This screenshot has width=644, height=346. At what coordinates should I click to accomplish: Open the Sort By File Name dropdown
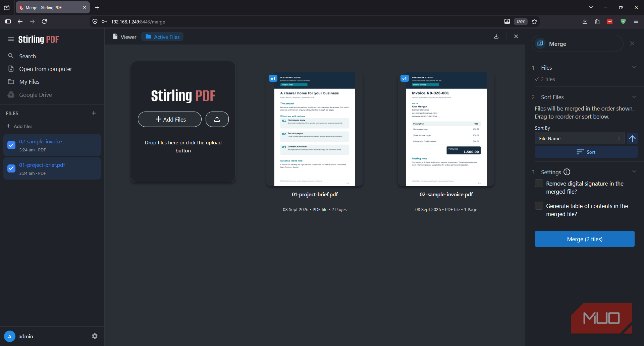point(580,138)
